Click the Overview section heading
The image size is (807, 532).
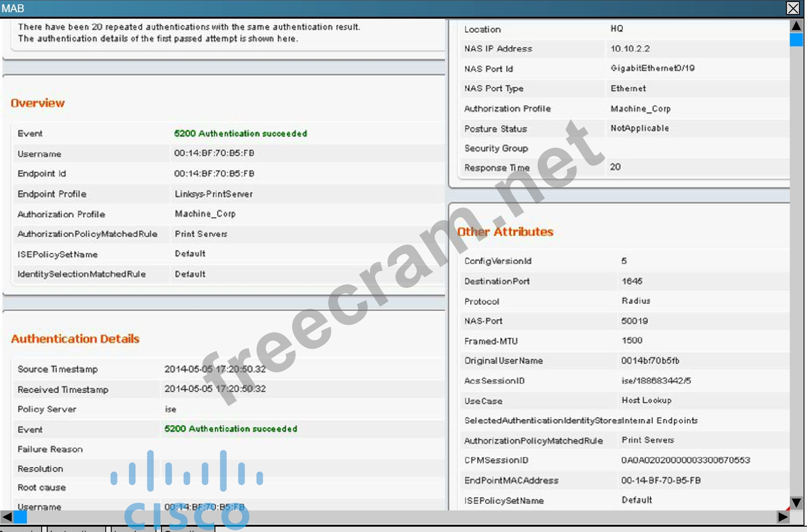click(x=38, y=103)
